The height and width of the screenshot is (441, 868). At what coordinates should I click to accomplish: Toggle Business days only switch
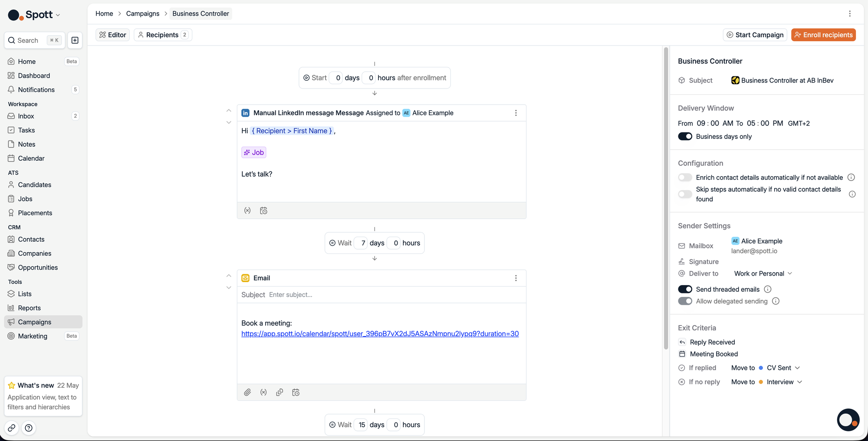coord(685,136)
